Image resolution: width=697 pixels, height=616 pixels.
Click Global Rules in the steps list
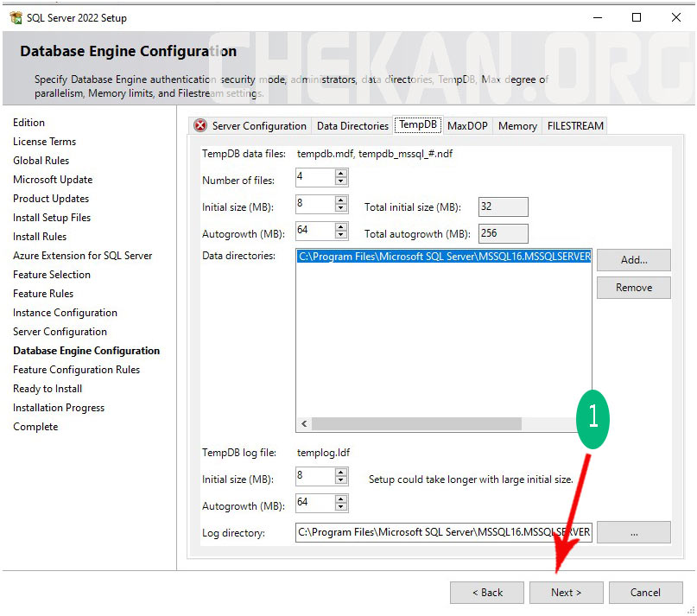[x=41, y=161]
